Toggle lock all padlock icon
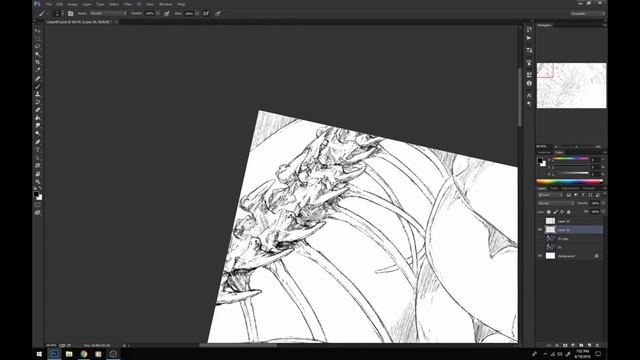Screen dimensions: 640x360 569,212
